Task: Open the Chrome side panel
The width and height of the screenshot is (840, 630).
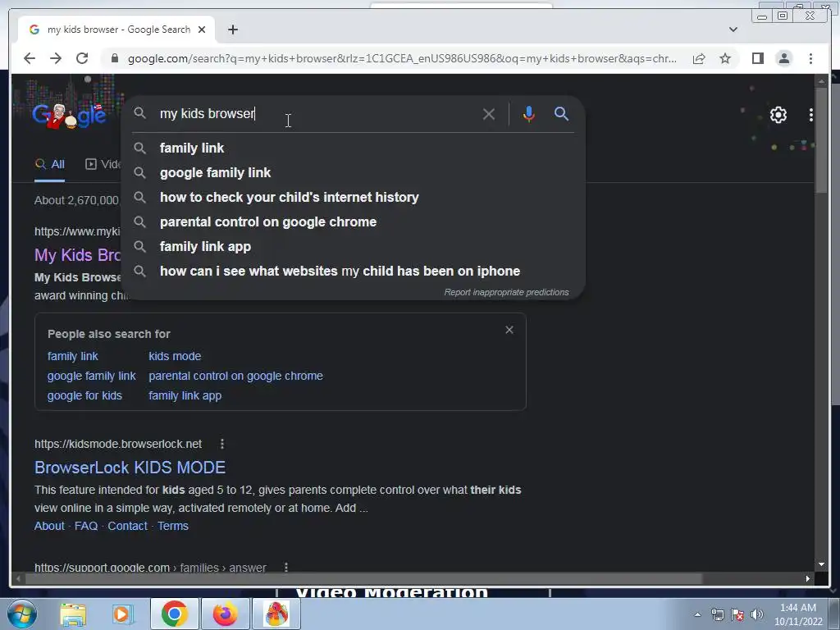Action: coord(757,58)
